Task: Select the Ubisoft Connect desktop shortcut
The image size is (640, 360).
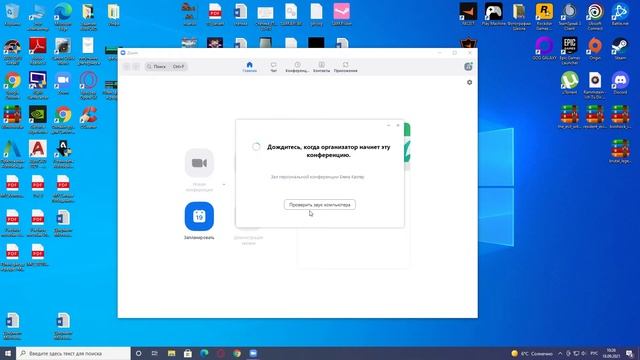Action: [x=595, y=16]
